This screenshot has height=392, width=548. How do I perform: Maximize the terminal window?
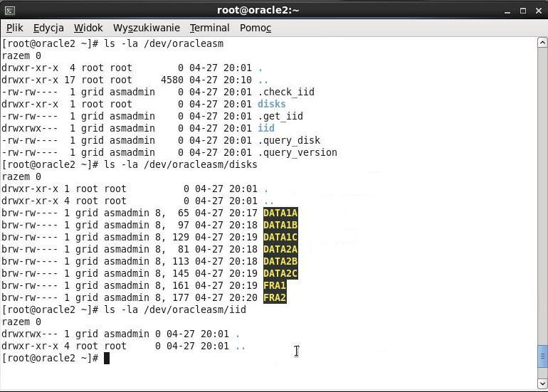click(523, 11)
